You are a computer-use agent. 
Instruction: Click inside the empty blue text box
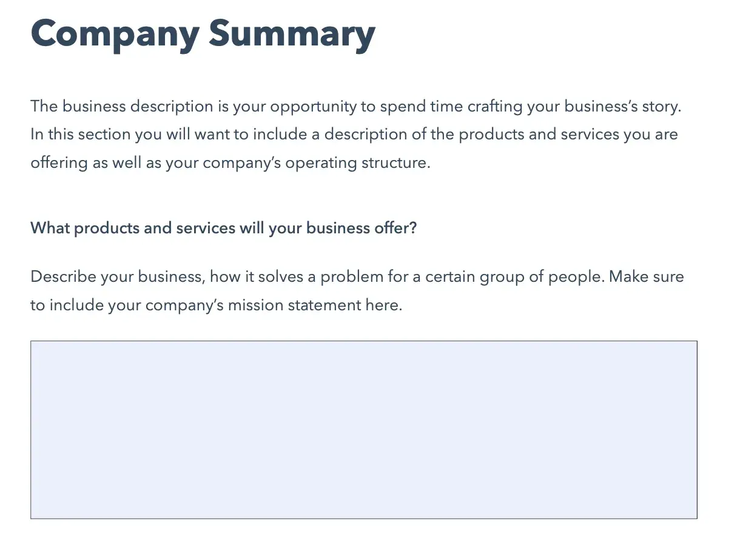[364, 430]
